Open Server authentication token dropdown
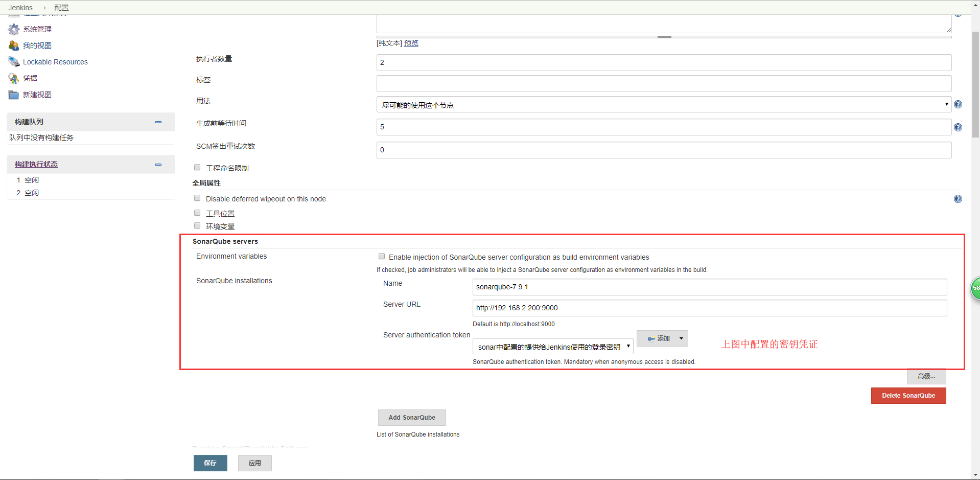Screen dimensions: 980x480 [x=553, y=346]
